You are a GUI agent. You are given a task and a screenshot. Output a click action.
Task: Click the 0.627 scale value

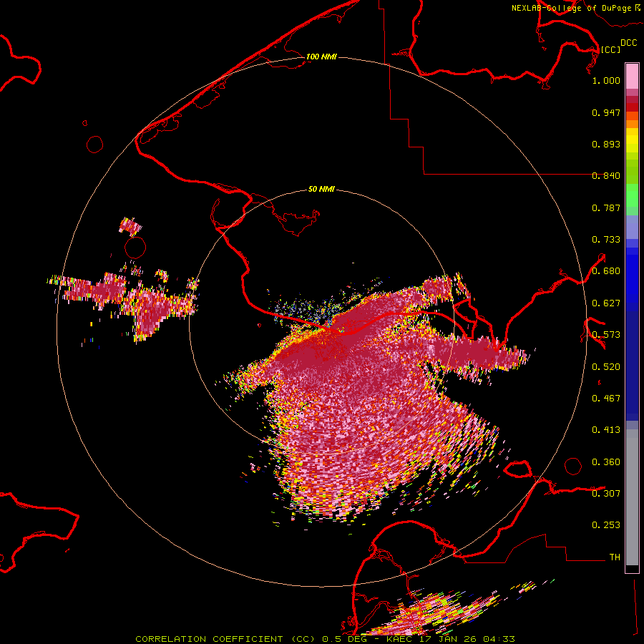point(606,303)
